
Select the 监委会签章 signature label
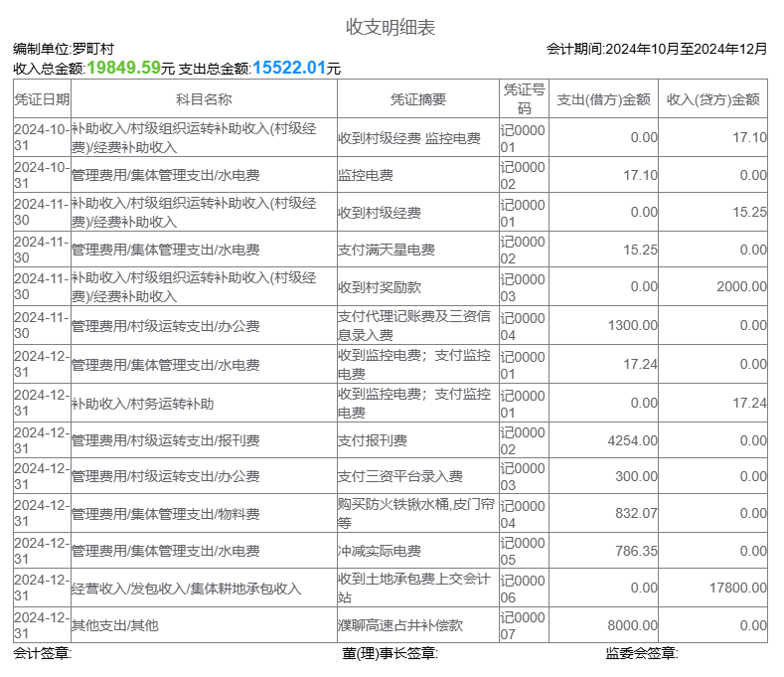(642, 653)
